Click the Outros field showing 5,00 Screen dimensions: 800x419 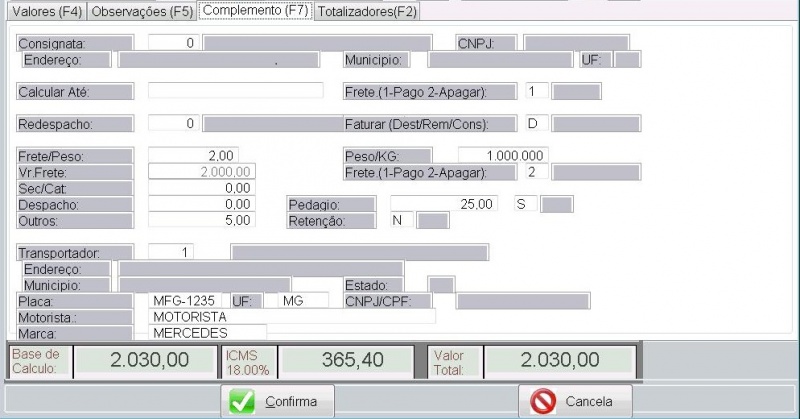pyautogui.click(x=200, y=220)
